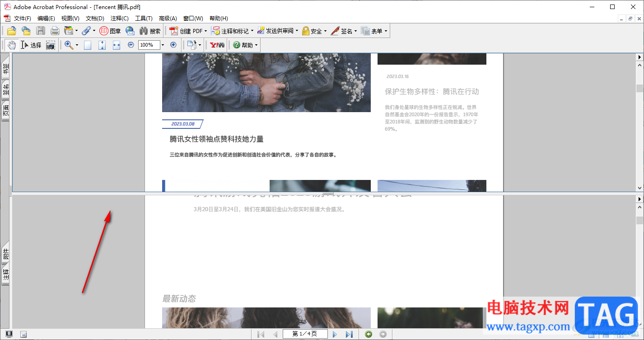Select the Zoom In magnifier tool
This screenshot has height=340, width=644.
point(69,45)
